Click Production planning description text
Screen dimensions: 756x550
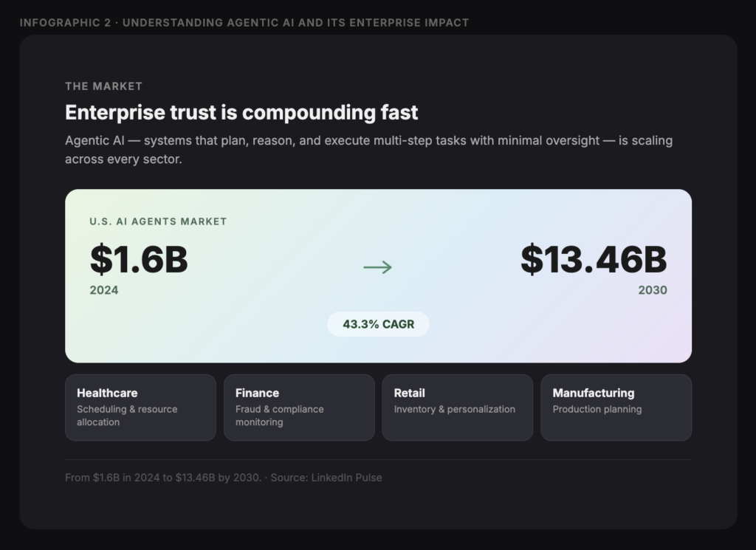(x=597, y=409)
